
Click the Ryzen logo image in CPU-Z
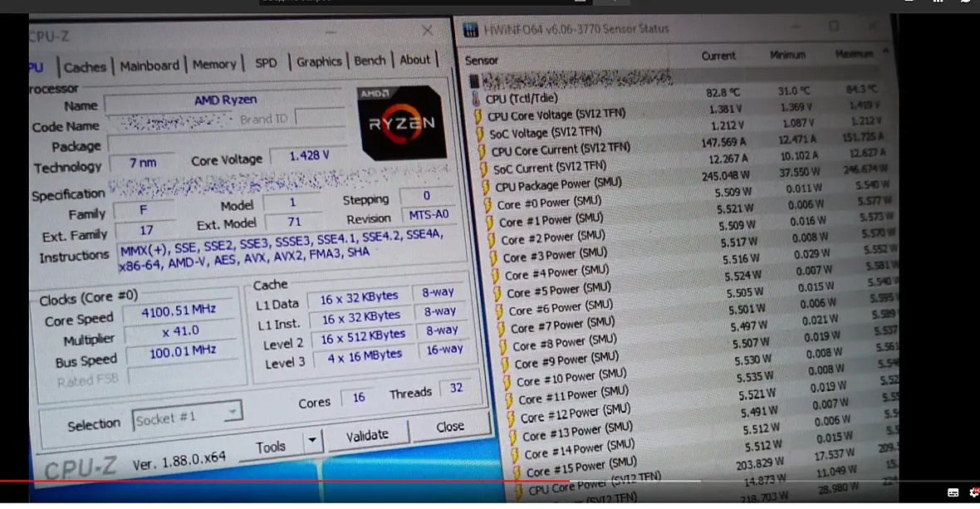point(402,123)
